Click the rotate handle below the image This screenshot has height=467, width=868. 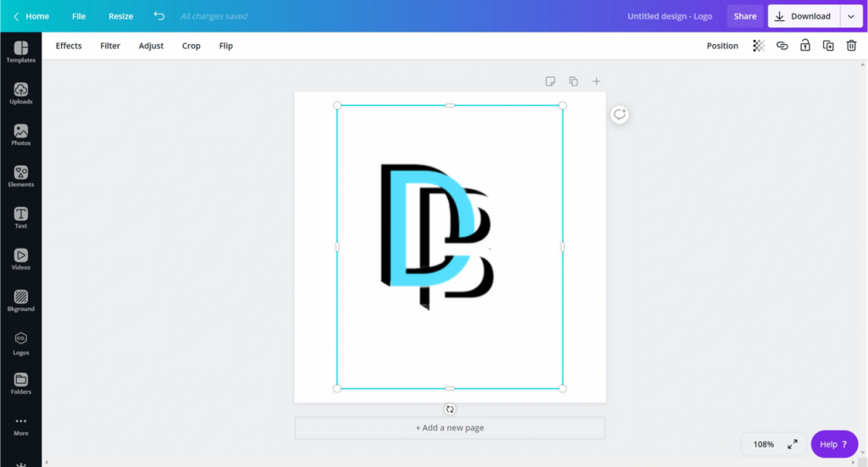(x=449, y=409)
